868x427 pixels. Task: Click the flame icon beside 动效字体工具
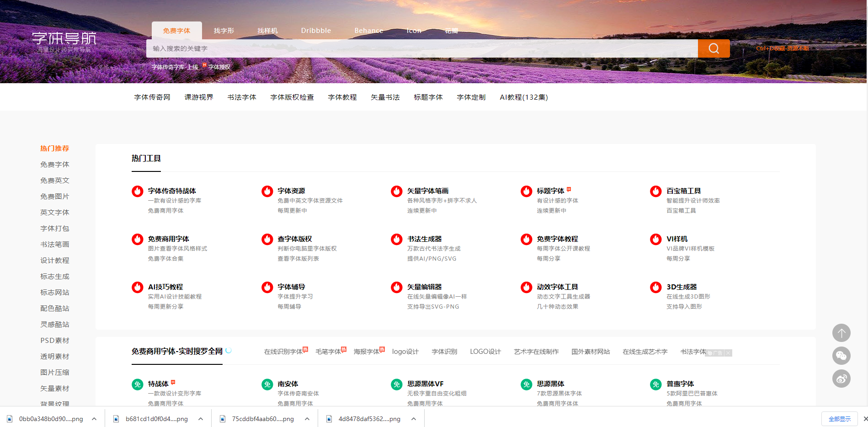click(527, 287)
